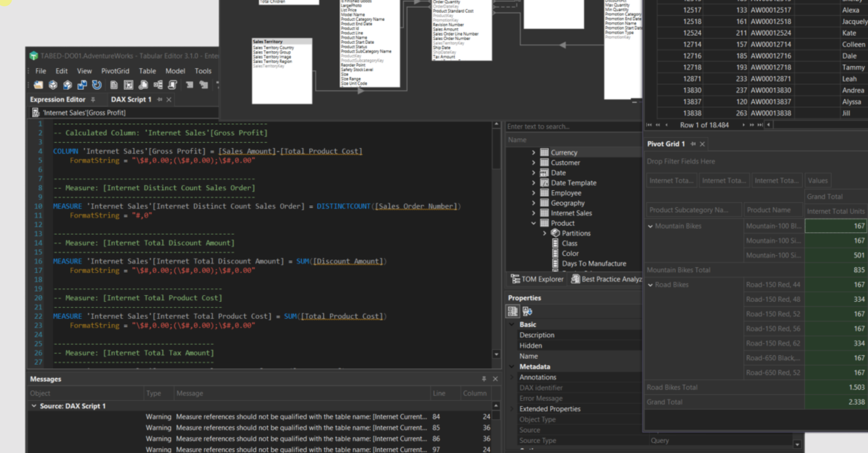Click the New DAX script document icon

(114, 85)
